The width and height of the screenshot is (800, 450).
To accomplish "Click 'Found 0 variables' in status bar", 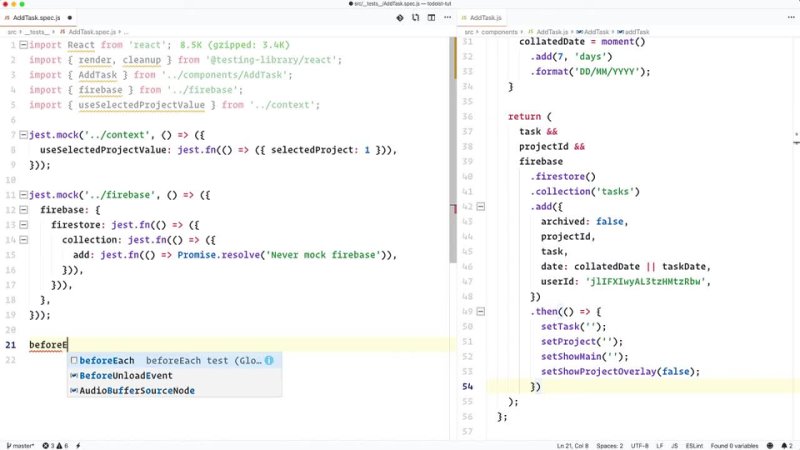I will pyautogui.click(x=734, y=446).
